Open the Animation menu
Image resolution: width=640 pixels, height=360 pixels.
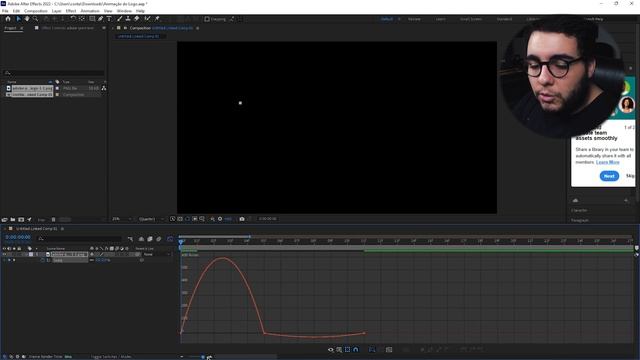point(90,11)
